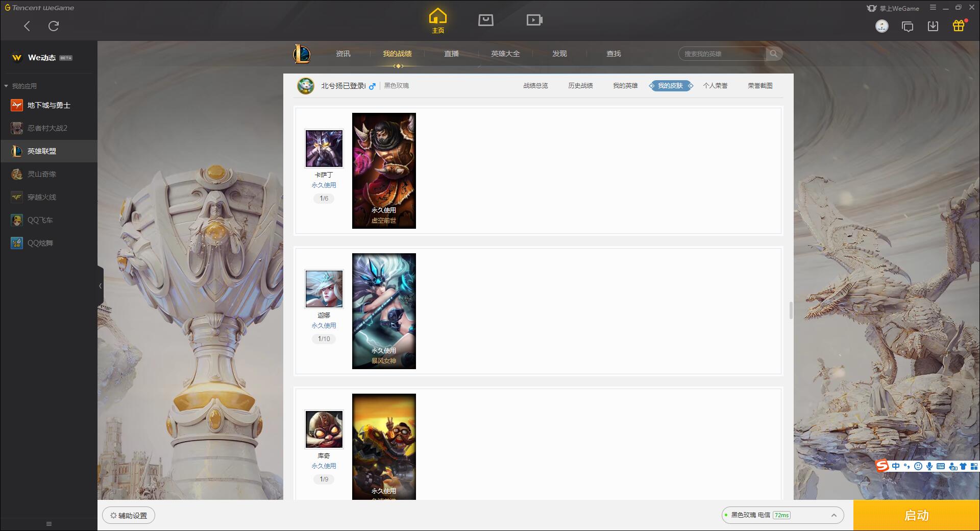Toggle Chinese input mode 中 icon
The width and height of the screenshot is (980, 531).
pyautogui.click(x=896, y=466)
